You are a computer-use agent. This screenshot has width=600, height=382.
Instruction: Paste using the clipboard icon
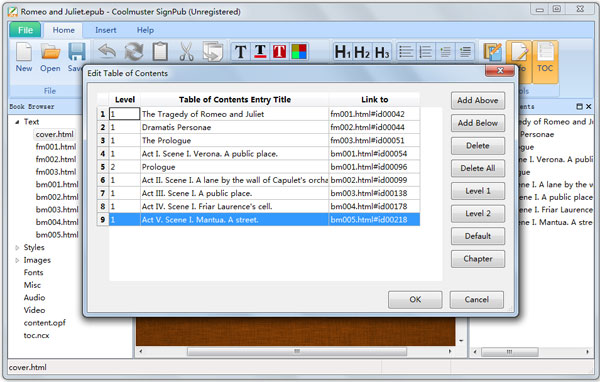(160, 51)
